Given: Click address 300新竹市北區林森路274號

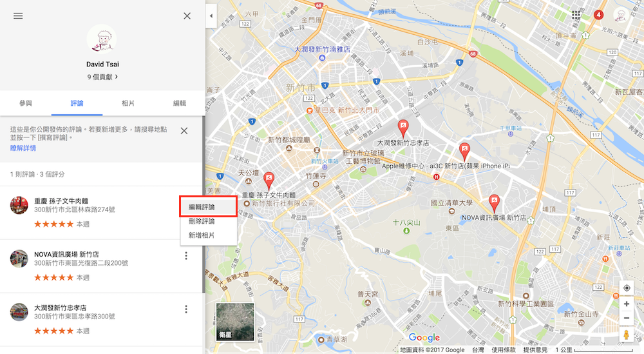Looking at the screenshot, I should click(x=74, y=210).
